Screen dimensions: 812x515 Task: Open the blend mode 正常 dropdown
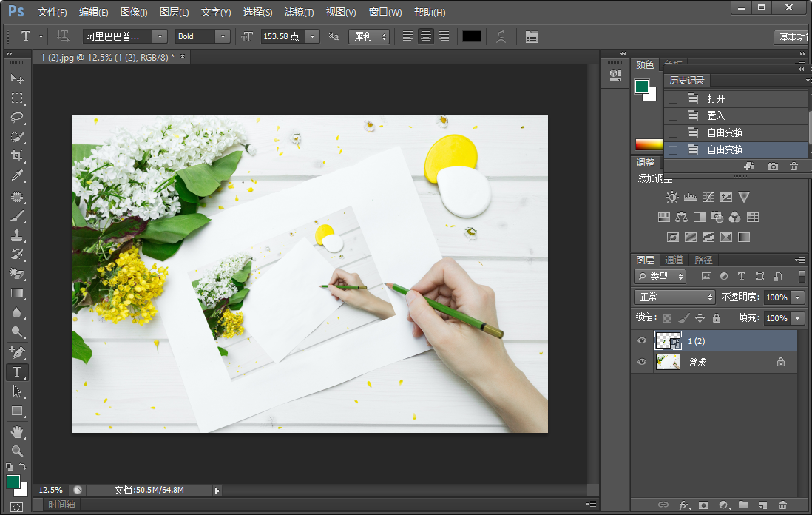tap(674, 297)
